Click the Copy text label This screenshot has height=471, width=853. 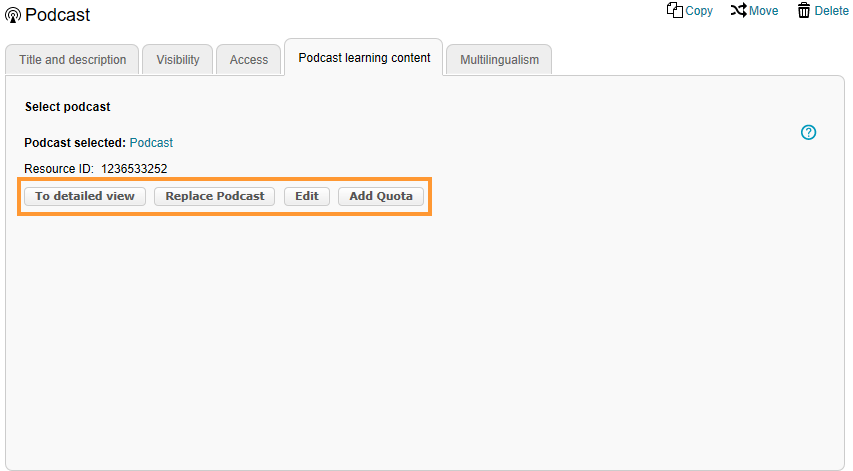pyautogui.click(x=699, y=11)
